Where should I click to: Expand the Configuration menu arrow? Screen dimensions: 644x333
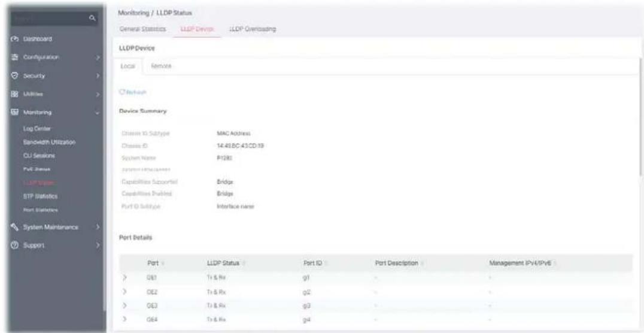tap(98, 57)
